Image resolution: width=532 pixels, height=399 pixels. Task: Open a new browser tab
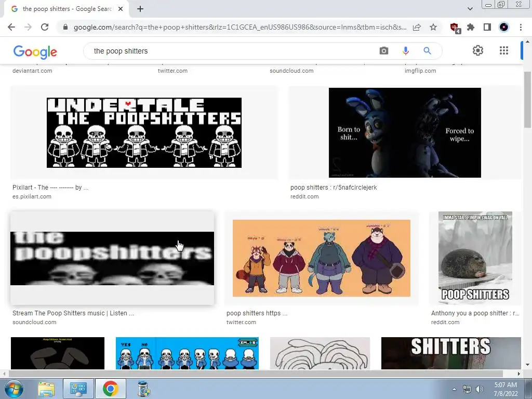click(140, 9)
